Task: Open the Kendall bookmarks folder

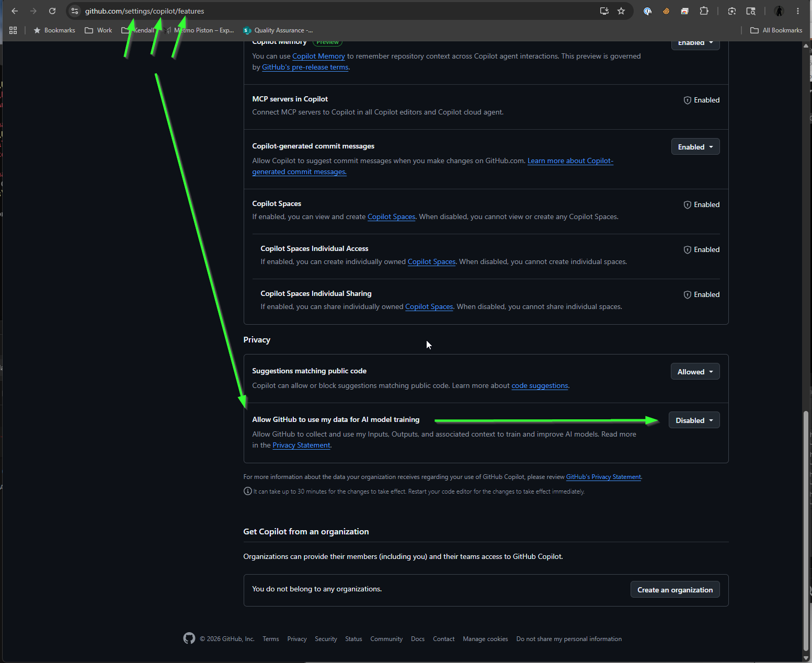Action: coord(139,30)
